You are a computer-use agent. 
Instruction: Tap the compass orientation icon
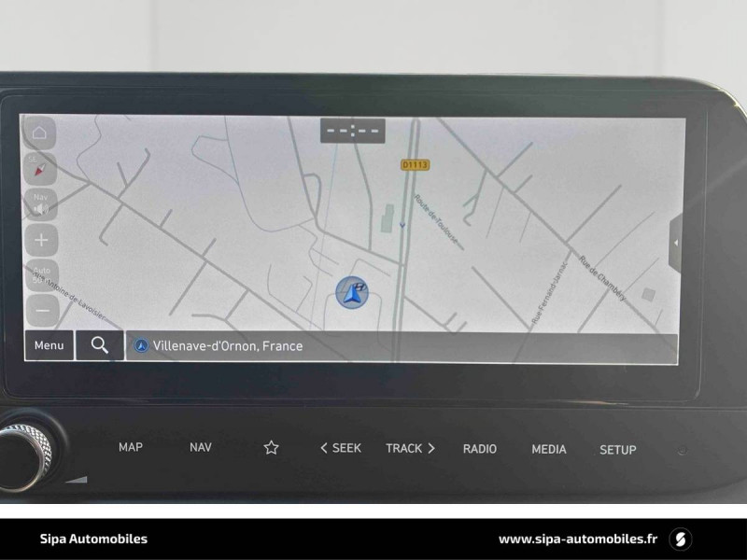click(39, 169)
